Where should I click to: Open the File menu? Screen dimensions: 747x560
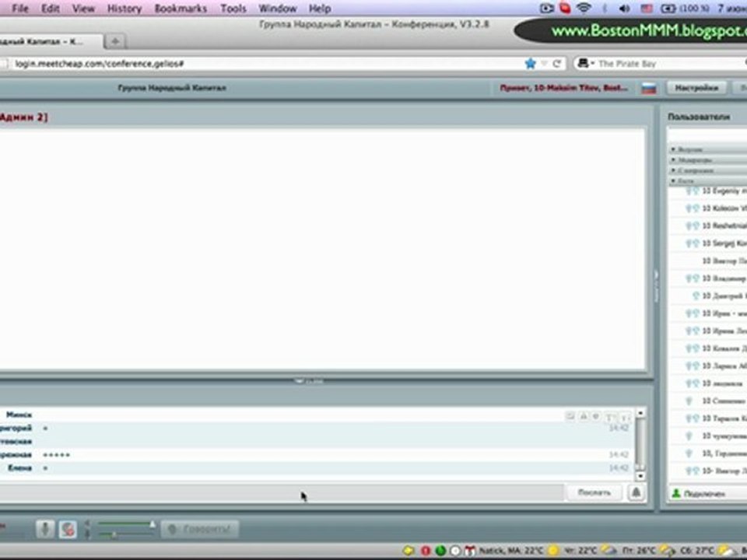coord(20,8)
